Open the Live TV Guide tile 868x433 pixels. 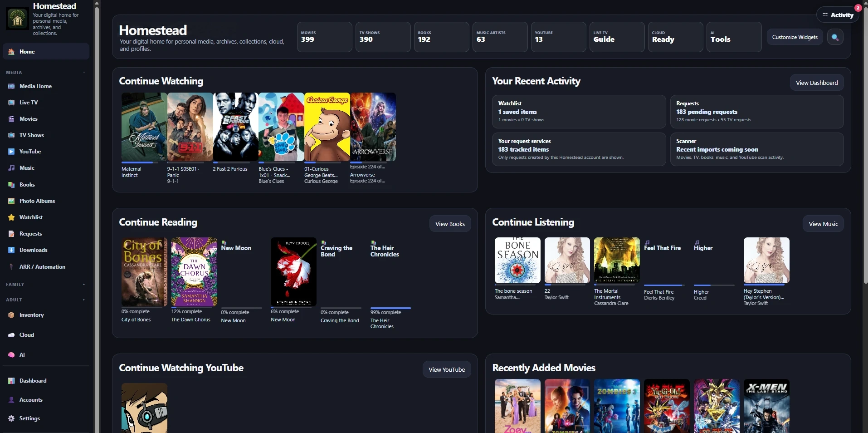tap(617, 37)
